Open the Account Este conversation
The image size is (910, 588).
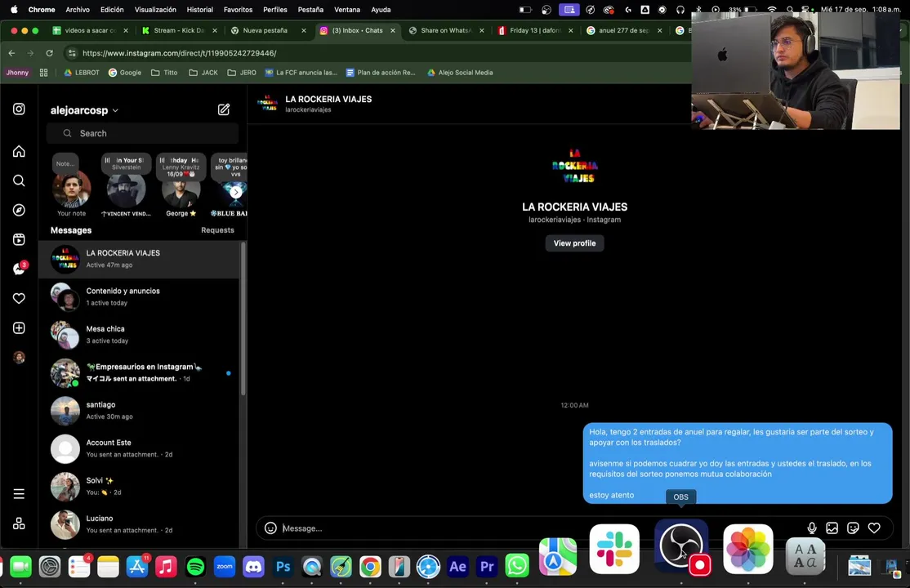click(140, 448)
